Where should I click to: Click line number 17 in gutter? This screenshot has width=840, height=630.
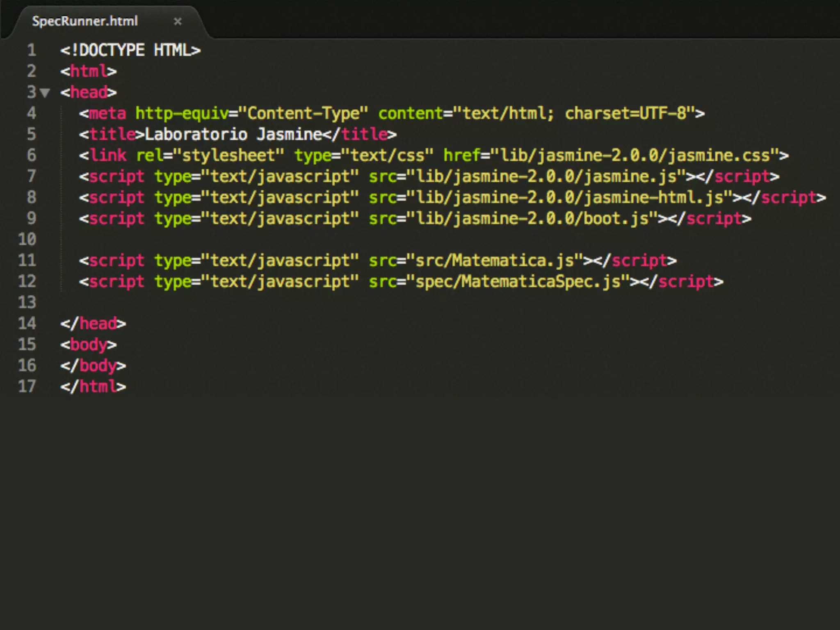(27, 386)
